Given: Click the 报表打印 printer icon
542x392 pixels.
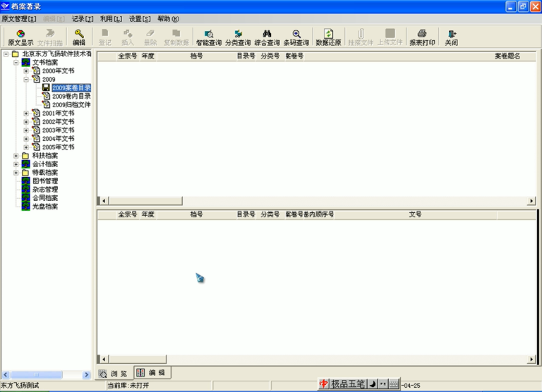Looking at the screenshot, I should click(422, 37).
